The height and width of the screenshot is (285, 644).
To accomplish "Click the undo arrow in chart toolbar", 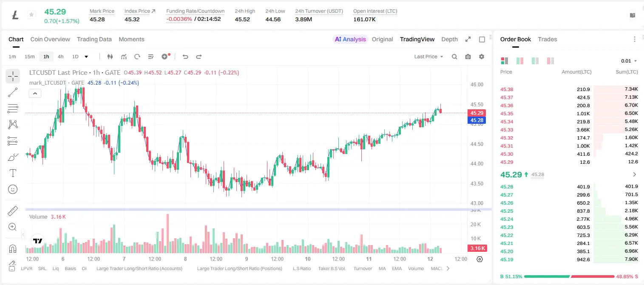I will [x=185, y=57].
